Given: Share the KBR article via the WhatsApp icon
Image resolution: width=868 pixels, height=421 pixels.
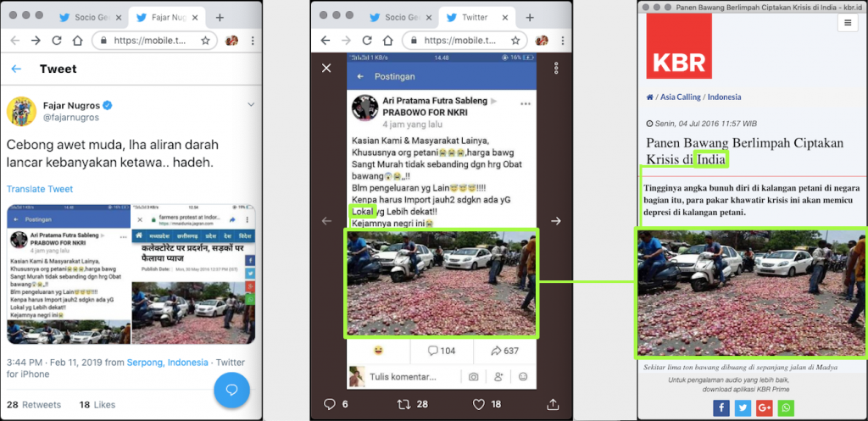Looking at the screenshot, I should (787, 408).
